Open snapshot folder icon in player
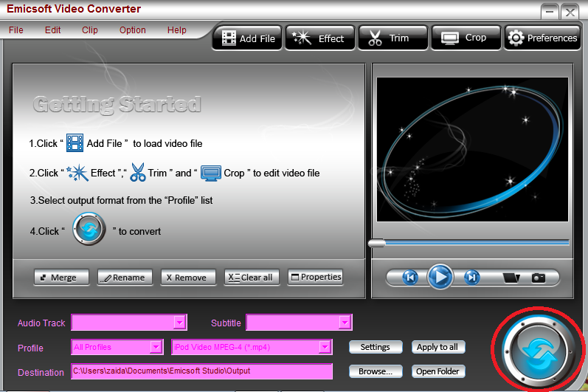This screenshot has width=588, height=392. point(511,278)
